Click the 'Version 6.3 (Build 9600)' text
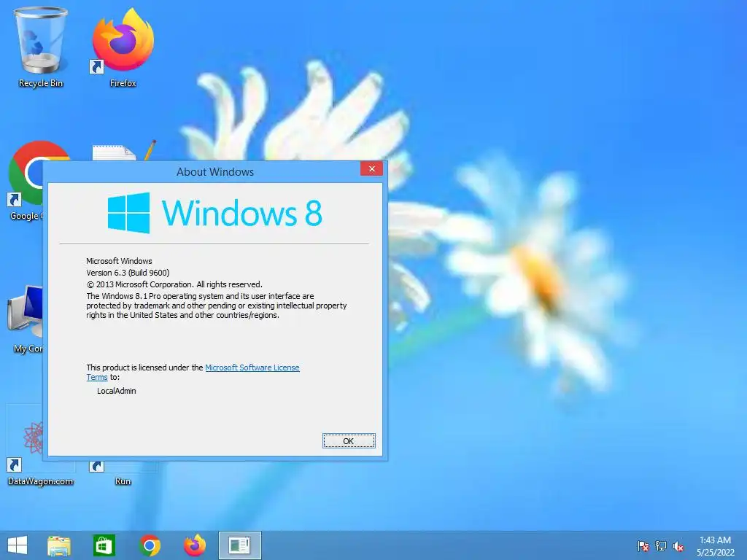 coord(128,273)
